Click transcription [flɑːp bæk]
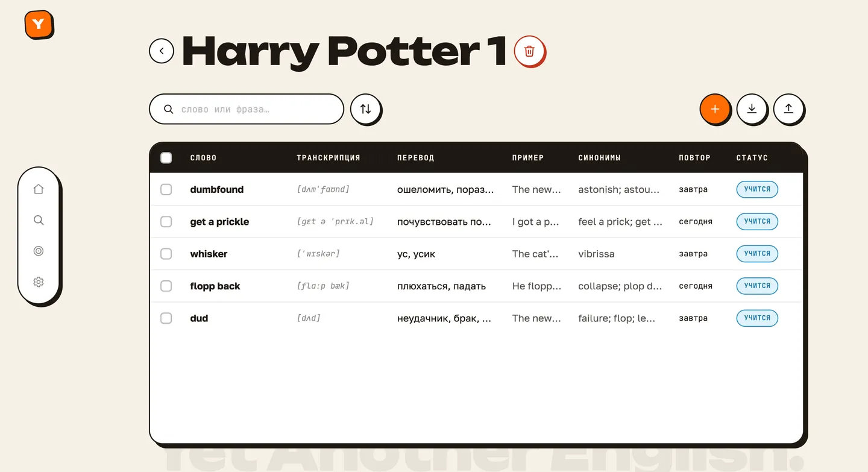868x472 pixels. coord(323,286)
